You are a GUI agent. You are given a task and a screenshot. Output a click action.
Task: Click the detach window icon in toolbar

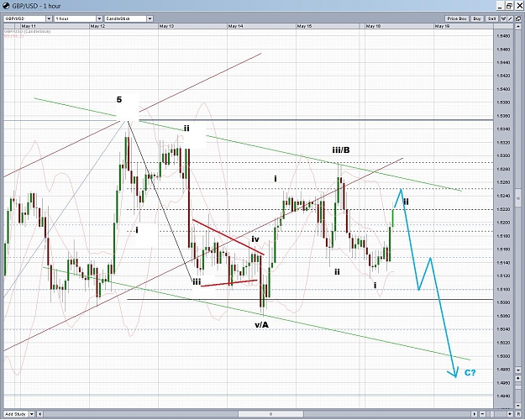[x=518, y=18]
